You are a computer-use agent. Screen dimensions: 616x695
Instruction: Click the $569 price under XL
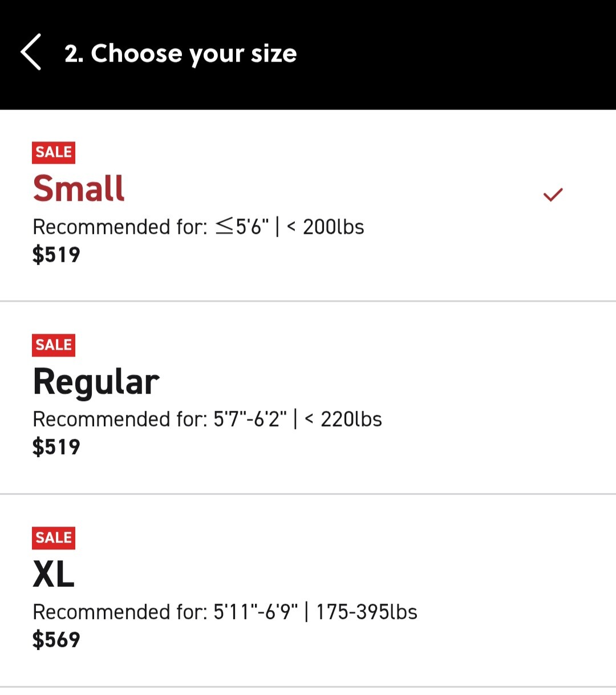coord(56,640)
